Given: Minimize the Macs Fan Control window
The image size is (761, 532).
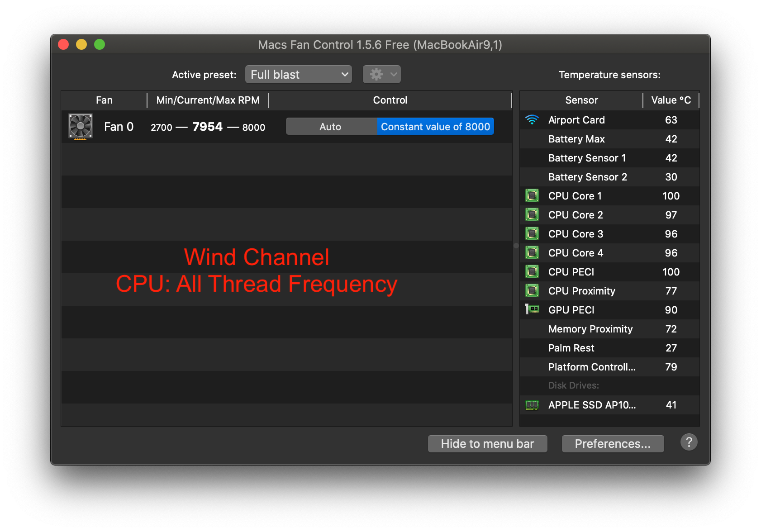Looking at the screenshot, I should [x=81, y=44].
